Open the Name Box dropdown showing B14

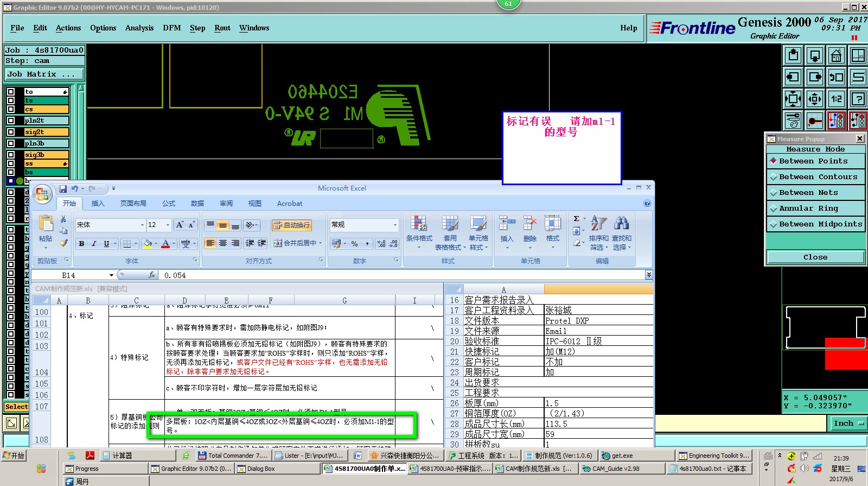111,275
